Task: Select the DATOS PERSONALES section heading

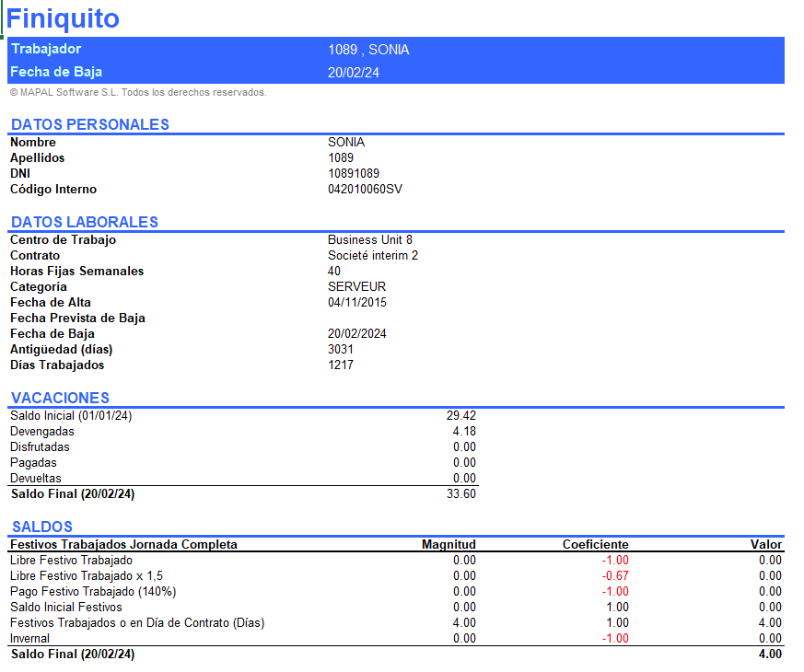Action: click(90, 124)
